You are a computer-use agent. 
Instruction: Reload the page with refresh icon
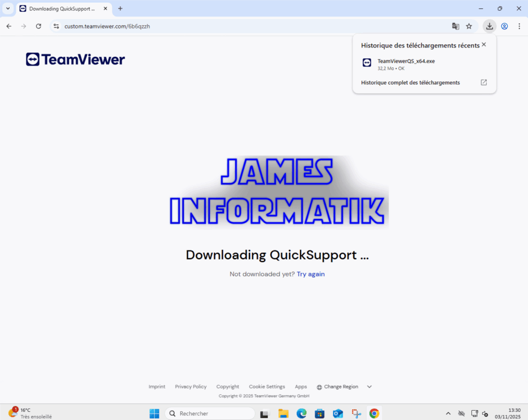click(38, 26)
